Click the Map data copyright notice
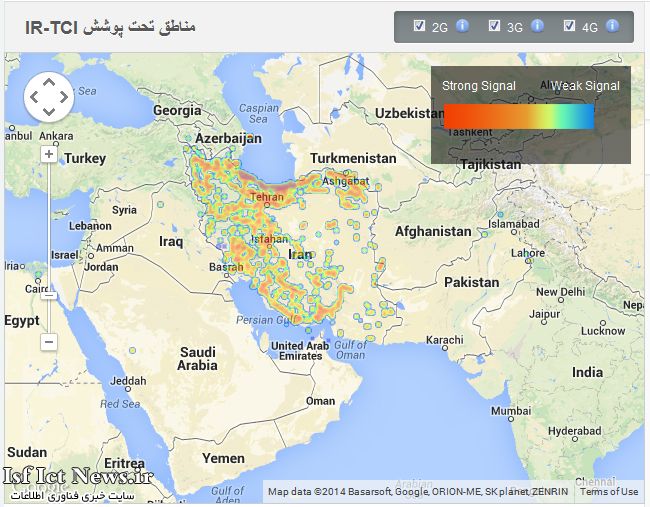The width and height of the screenshot is (650, 507). click(418, 492)
